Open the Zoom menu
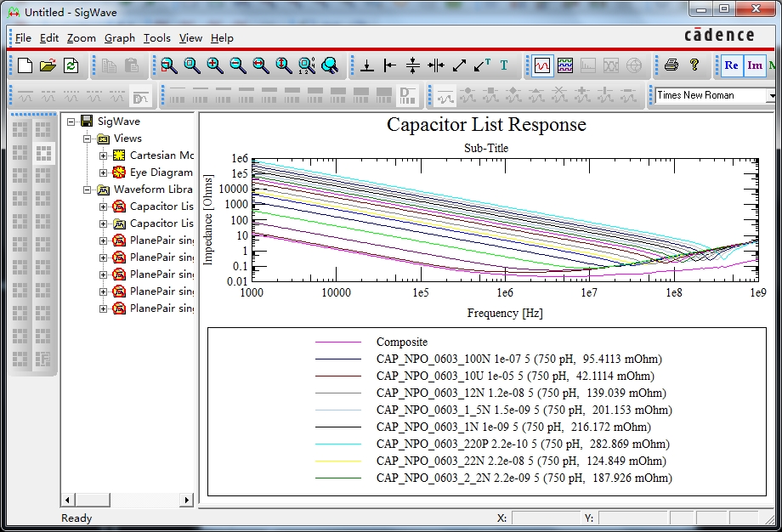 (x=82, y=38)
